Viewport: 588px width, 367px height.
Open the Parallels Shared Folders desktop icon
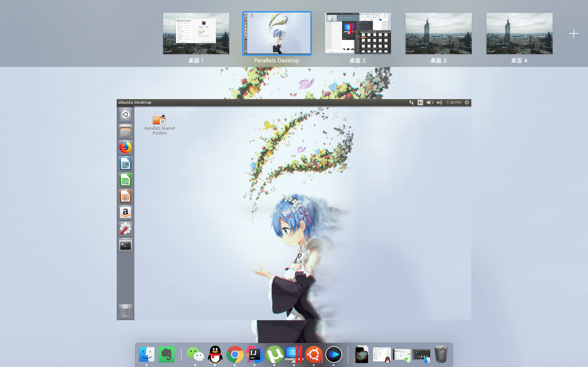pyautogui.click(x=159, y=124)
